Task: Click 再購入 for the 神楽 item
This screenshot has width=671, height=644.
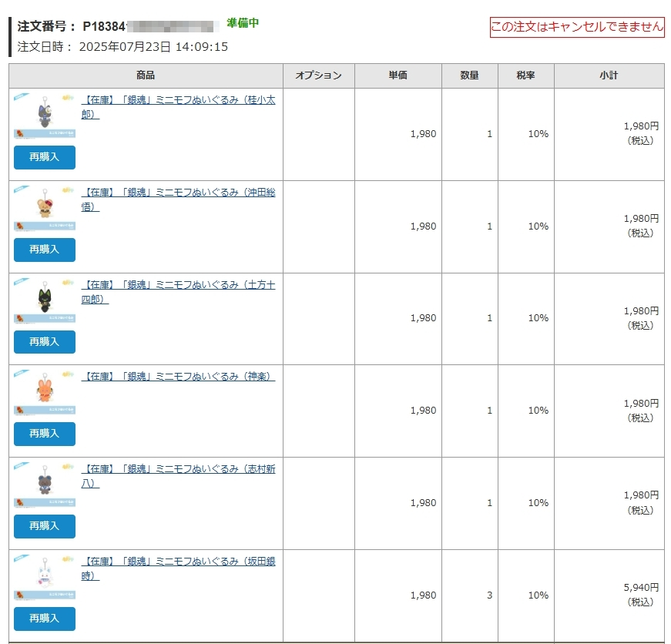Action: [x=45, y=434]
